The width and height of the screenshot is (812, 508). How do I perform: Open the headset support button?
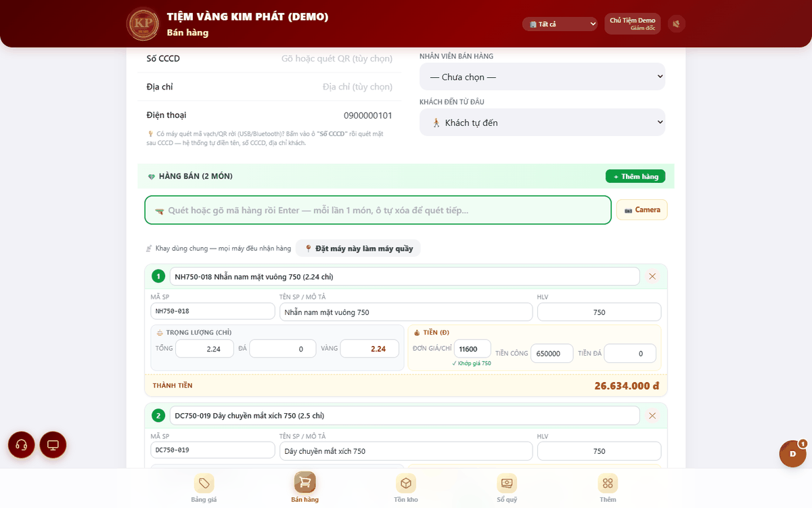tap(22, 445)
